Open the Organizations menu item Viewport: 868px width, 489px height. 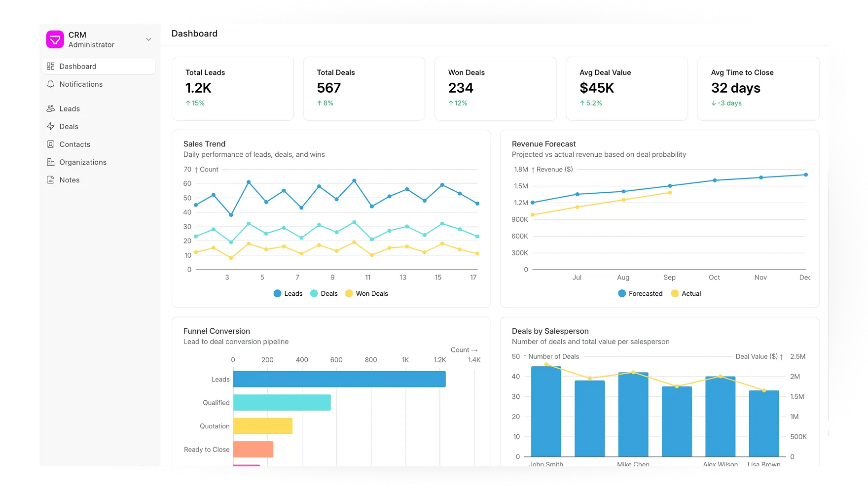pyautogui.click(x=83, y=162)
